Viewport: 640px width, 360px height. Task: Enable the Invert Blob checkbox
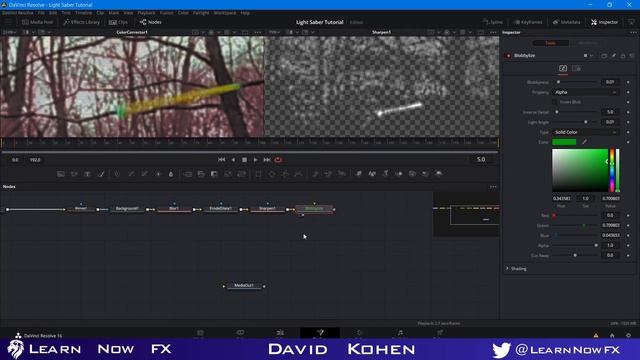click(555, 102)
